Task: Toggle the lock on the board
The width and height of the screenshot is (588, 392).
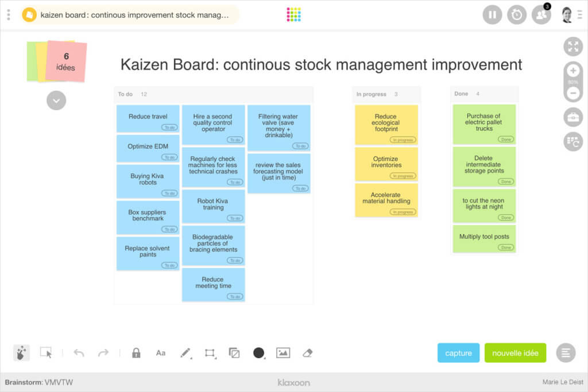Action: [x=136, y=353]
